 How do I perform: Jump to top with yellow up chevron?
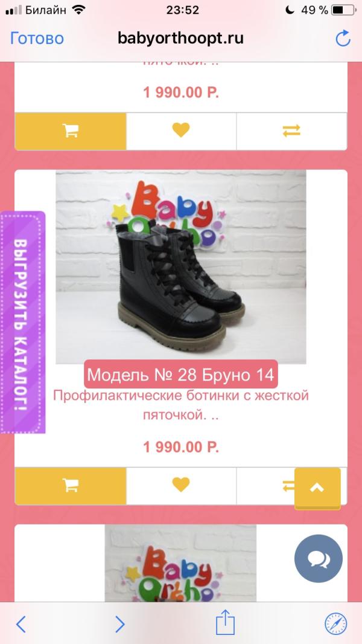click(x=317, y=488)
